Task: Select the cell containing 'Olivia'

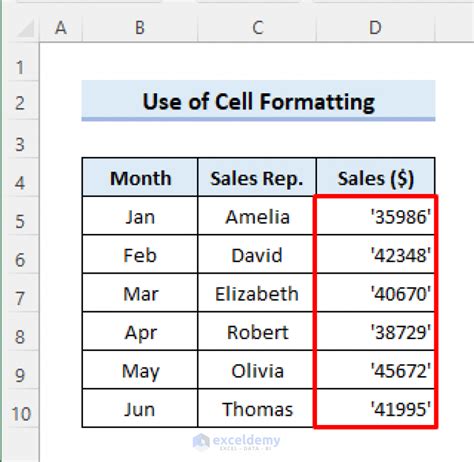Action: click(x=257, y=370)
